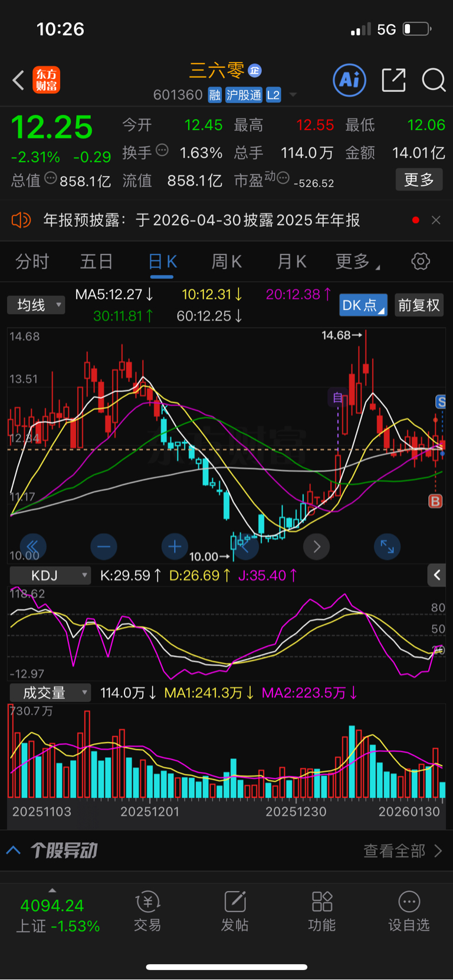Tap the S sell signal marker
The height and width of the screenshot is (980, 453).
point(441,402)
